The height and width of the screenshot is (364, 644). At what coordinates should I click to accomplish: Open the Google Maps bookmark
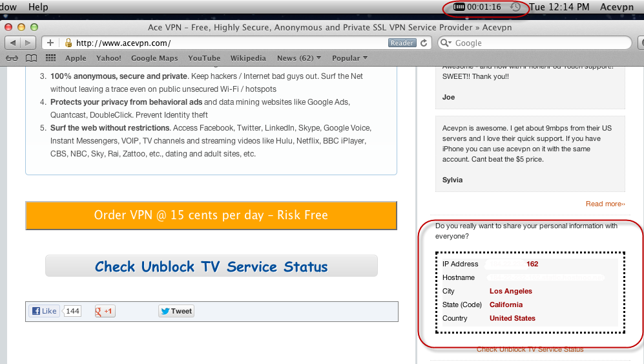154,58
